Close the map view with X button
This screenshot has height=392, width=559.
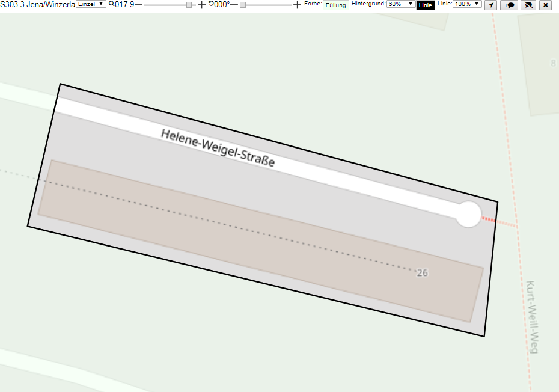pos(545,5)
